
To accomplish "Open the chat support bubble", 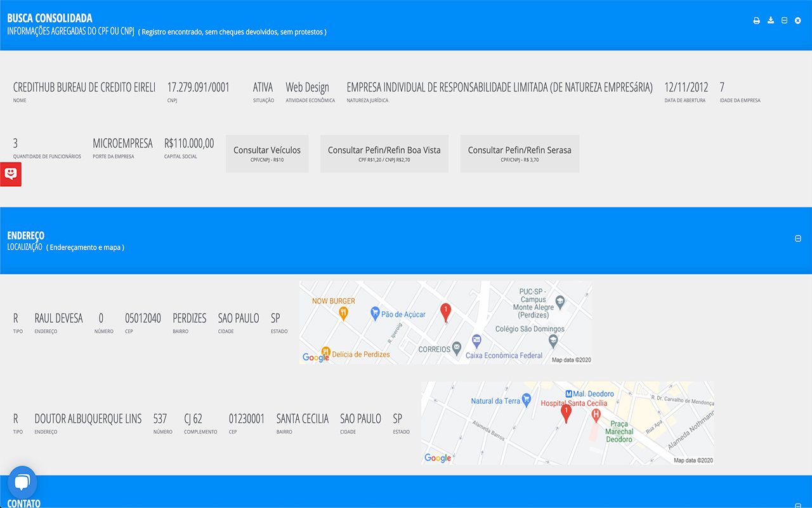I will pos(23,481).
